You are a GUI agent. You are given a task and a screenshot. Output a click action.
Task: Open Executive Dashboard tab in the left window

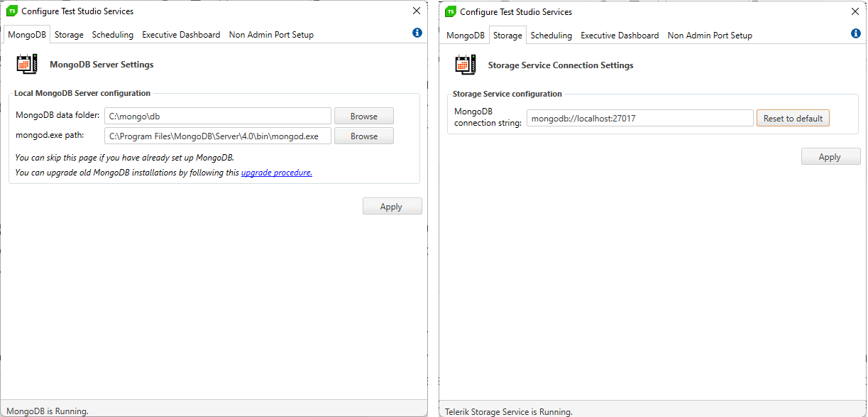(x=181, y=34)
